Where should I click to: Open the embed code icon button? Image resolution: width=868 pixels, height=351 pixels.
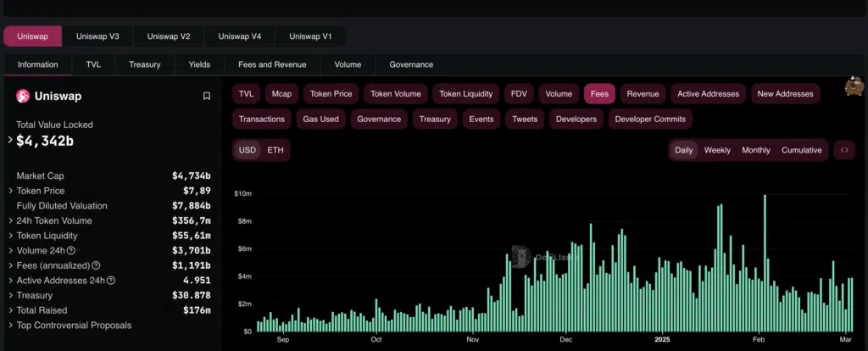pos(844,150)
